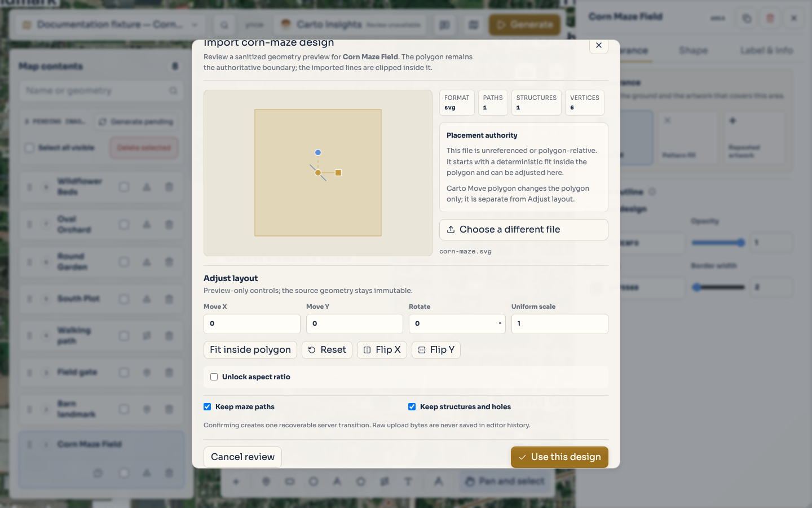The height and width of the screenshot is (508, 812).
Task: Click the Move X input field
Action: coord(252,324)
